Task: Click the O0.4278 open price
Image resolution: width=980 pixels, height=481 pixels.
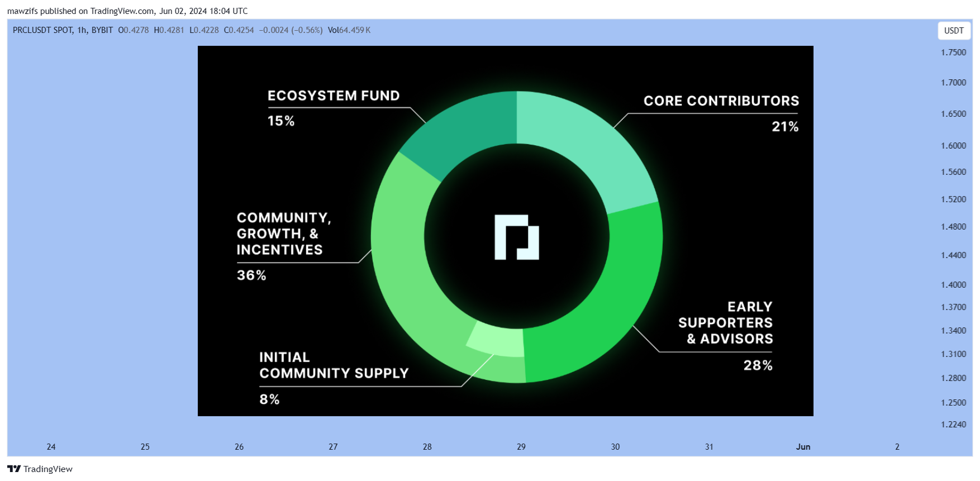Action: pyautogui.click(x=134, y=30)
